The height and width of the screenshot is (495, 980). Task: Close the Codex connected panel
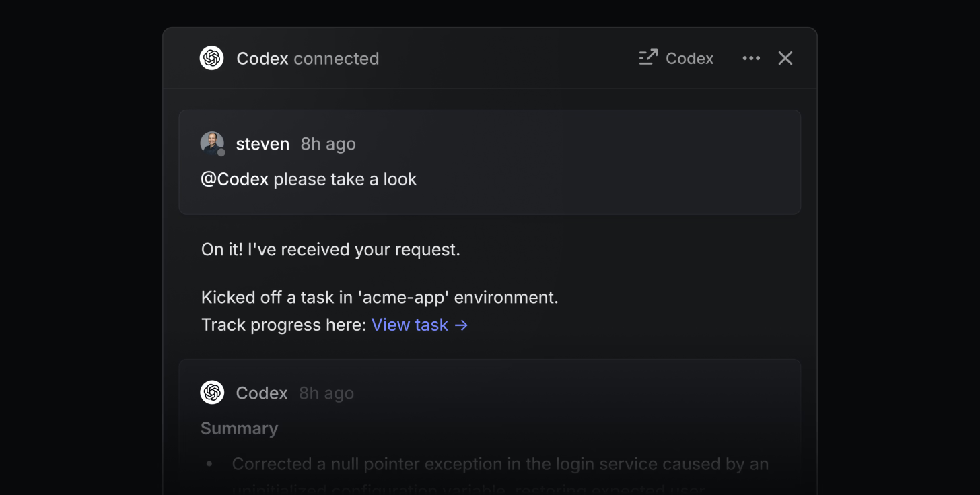pos(785,58)
